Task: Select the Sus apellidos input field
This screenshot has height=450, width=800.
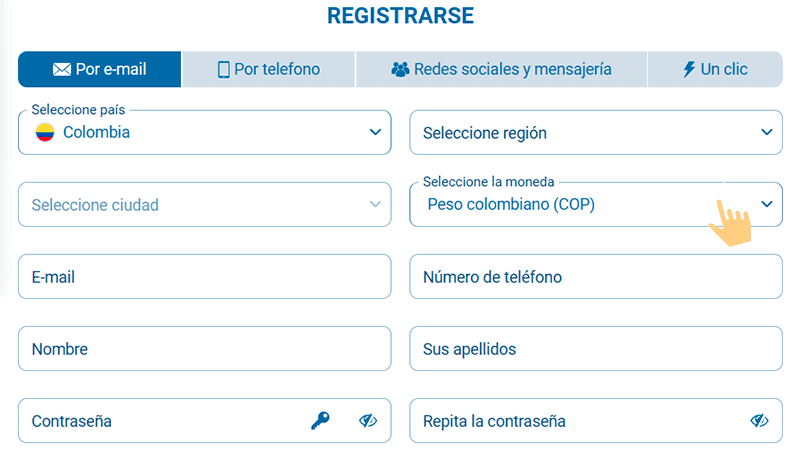Action: 596,349
